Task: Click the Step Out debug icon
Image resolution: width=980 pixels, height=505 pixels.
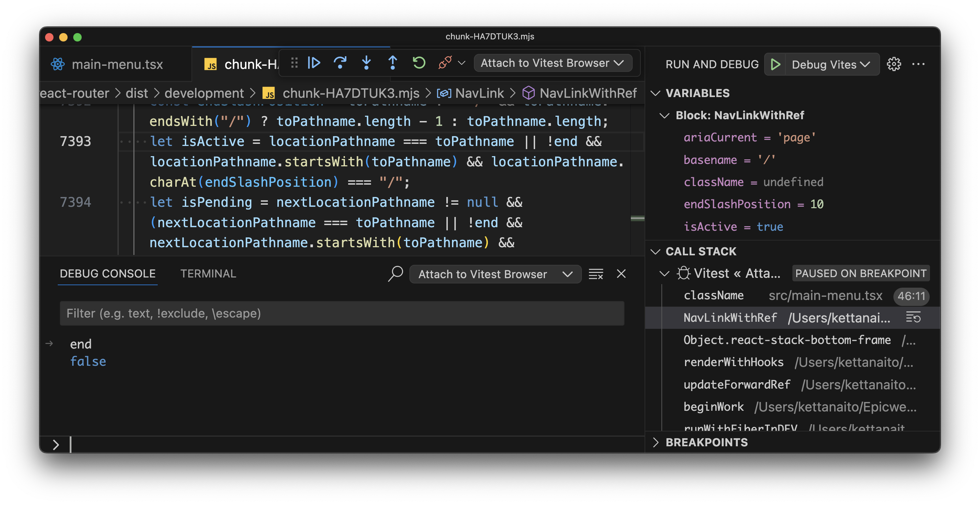Action: [x=392, y=63]
